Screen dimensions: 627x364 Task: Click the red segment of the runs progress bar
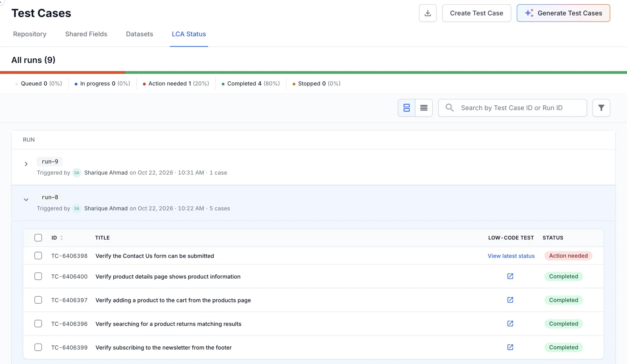click(x=63, y=72)
